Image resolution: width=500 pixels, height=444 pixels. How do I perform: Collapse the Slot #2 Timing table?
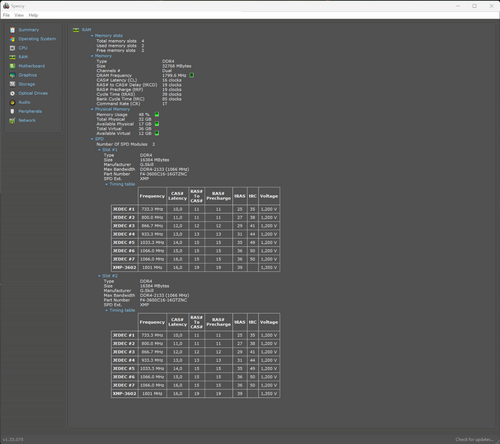[107, 310]
